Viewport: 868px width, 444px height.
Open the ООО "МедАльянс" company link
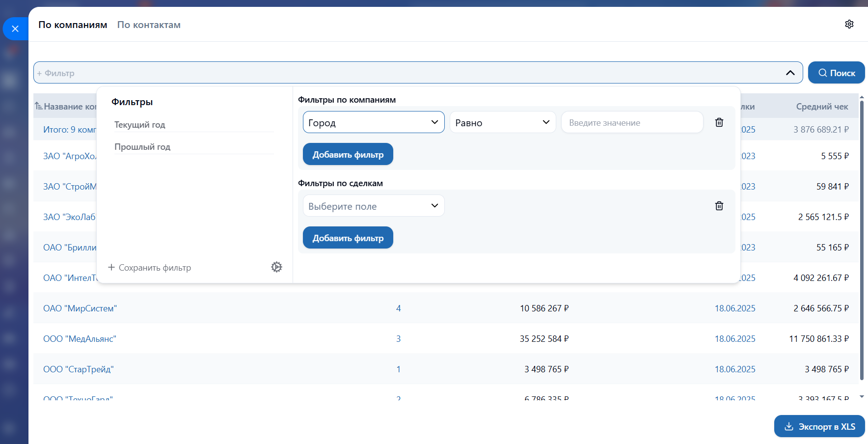[x=80, y=339]
